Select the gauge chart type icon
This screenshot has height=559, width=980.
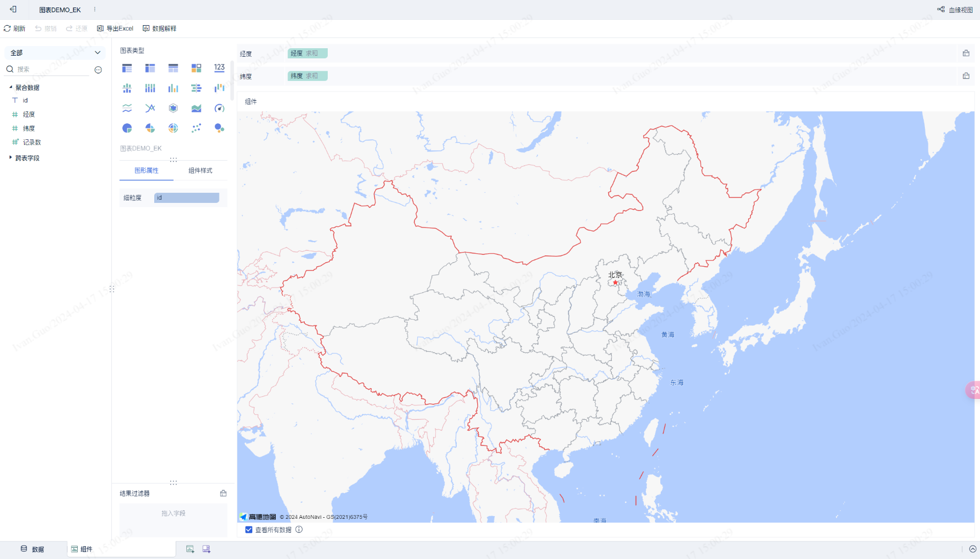pyautogui.click(x=219, y=108)
